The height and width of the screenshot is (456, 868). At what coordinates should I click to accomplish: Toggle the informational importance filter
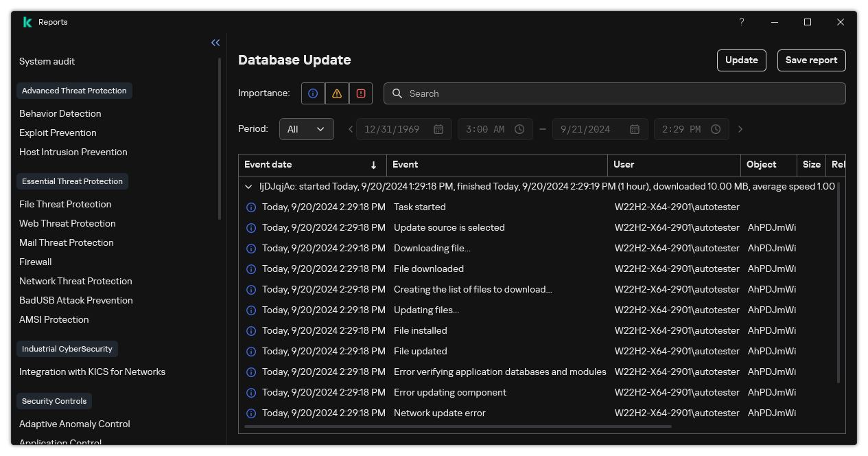[x=313, y=93]
